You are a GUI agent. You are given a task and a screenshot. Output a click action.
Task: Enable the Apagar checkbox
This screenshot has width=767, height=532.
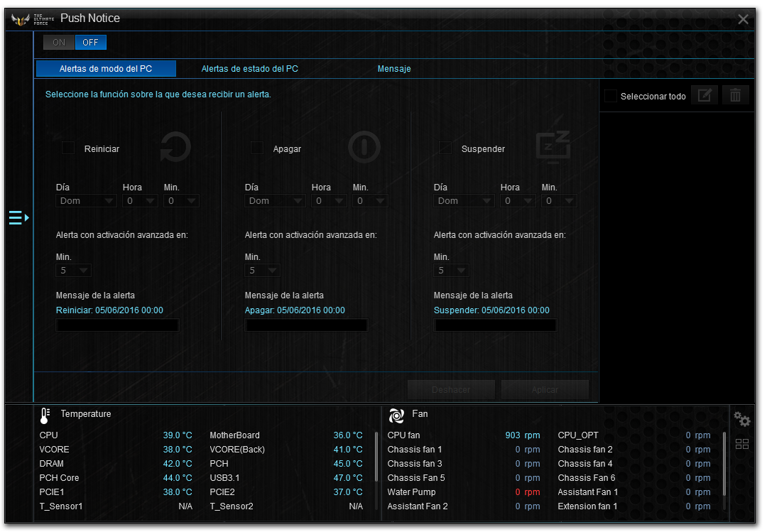257,148
